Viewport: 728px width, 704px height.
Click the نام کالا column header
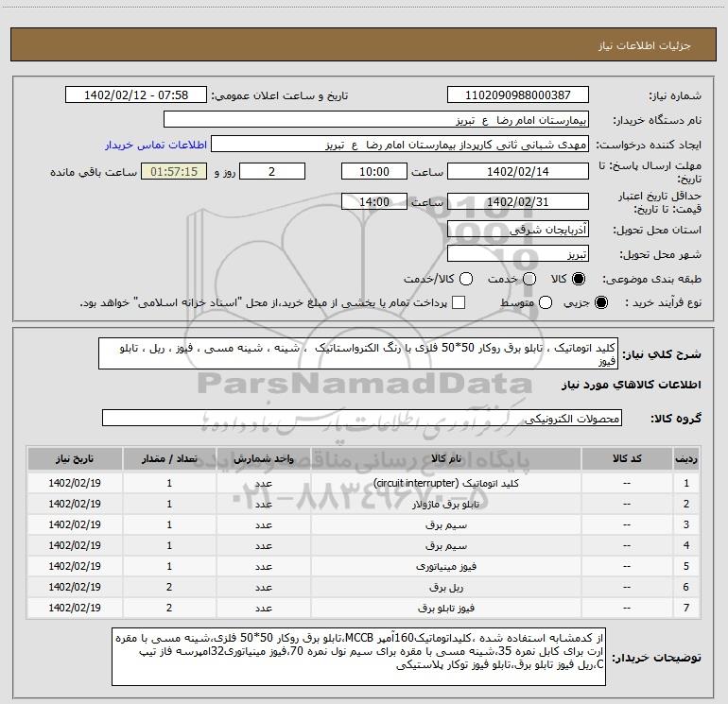click(x=445, y=458)
